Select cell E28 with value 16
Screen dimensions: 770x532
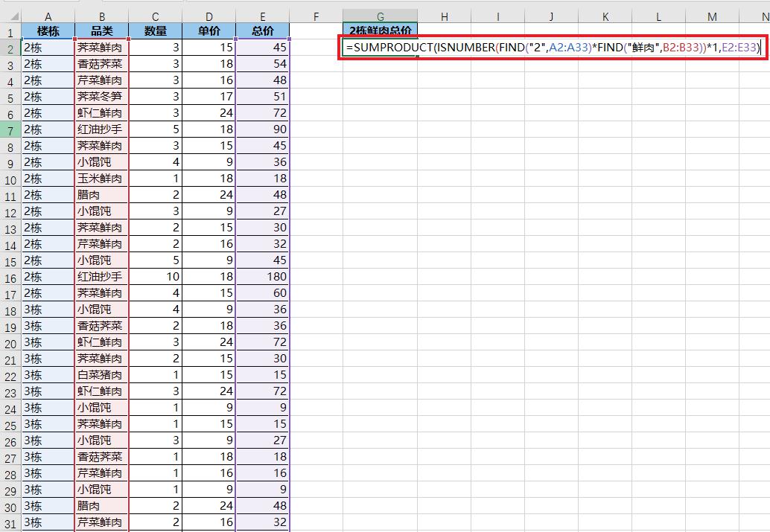point(263,473)
